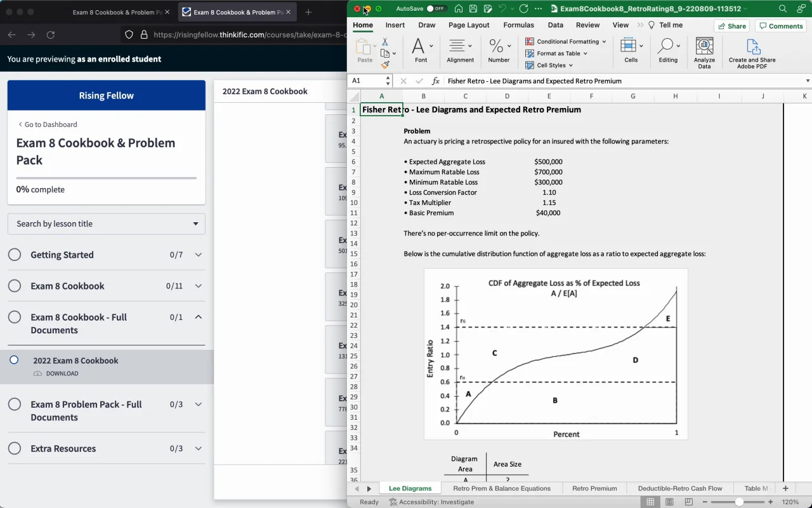
Task: Open the Formulas ribbon tab
Action: (x=518, y=25)
